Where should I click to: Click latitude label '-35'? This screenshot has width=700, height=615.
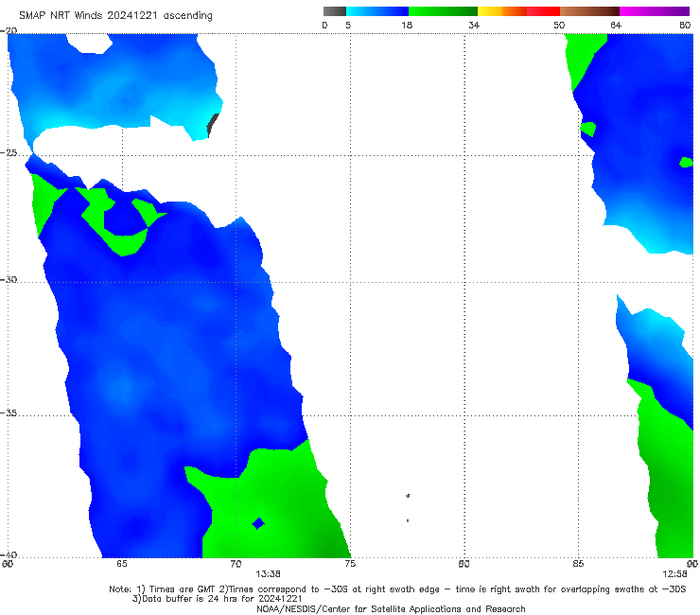click(x=9, y=413)
